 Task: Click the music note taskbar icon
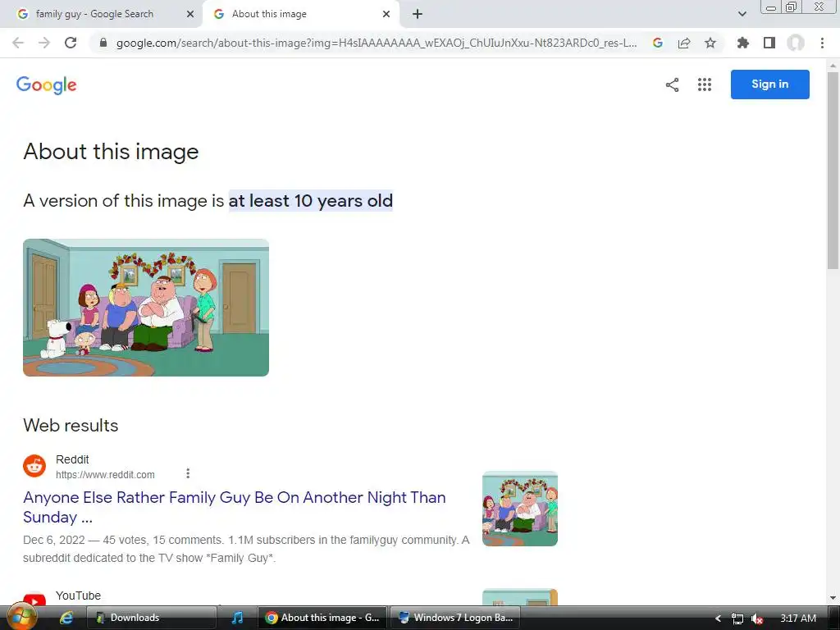point(237,618)
